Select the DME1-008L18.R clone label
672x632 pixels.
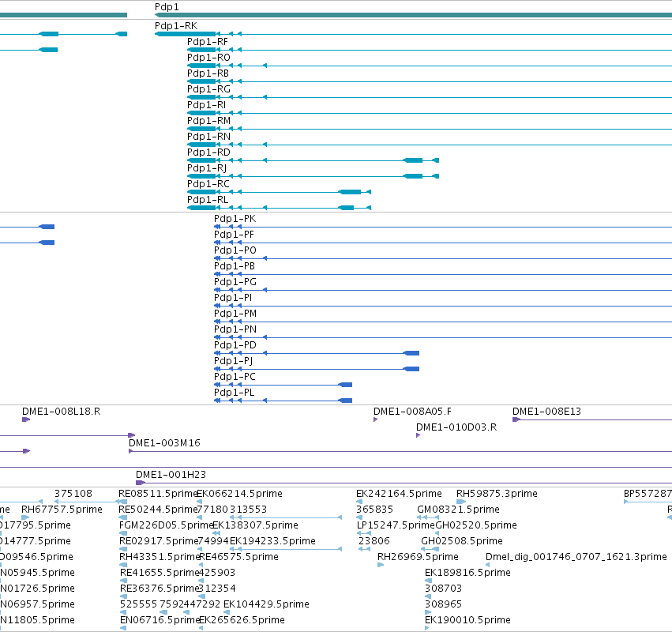tap(62, 412)
